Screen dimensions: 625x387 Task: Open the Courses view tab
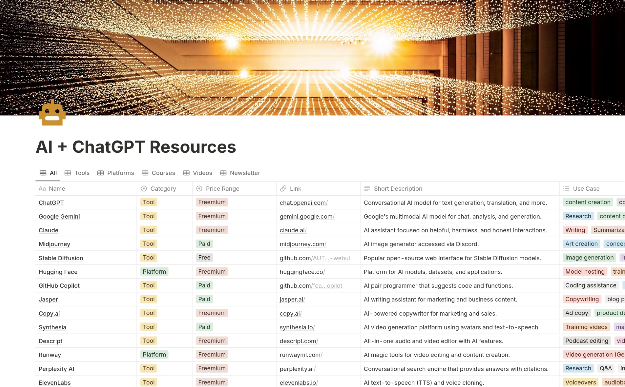pos(159,173)
